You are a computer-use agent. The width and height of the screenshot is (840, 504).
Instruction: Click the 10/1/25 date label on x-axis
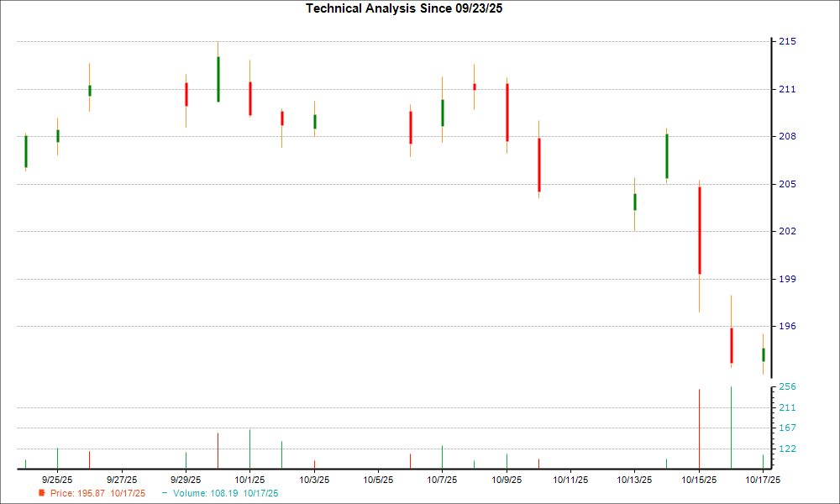coord(249,480)
